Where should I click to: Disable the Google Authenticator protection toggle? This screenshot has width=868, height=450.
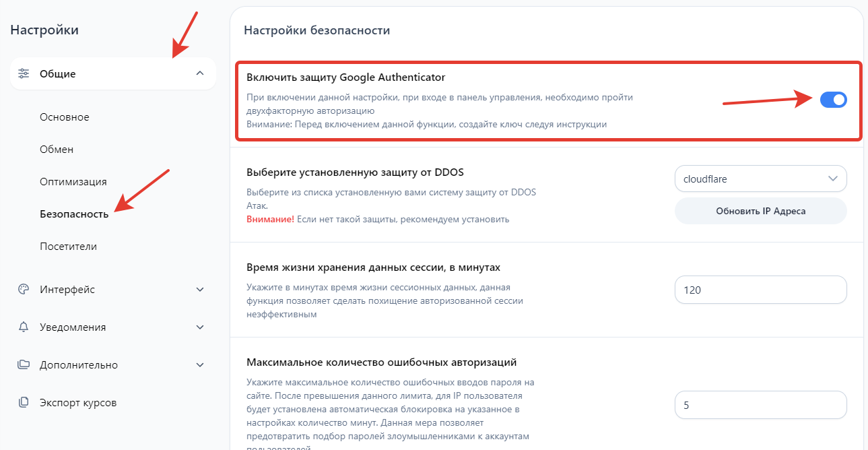tap(833, 100)
